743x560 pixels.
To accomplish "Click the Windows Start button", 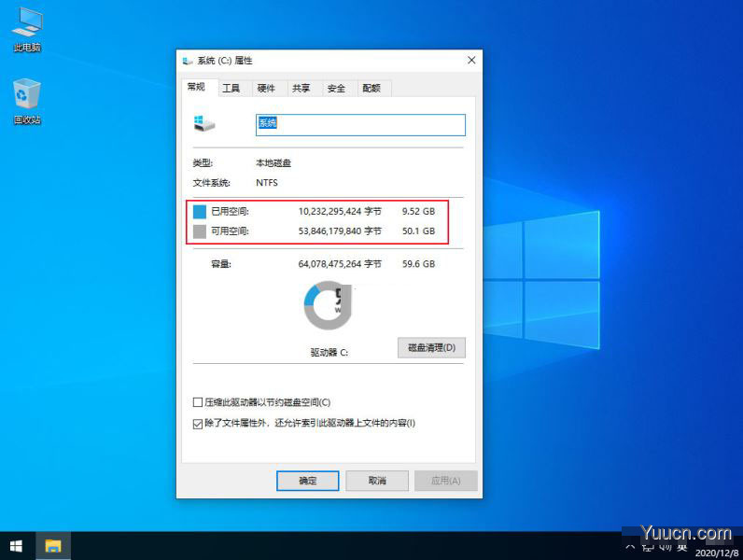I will (x=16, y=546).
